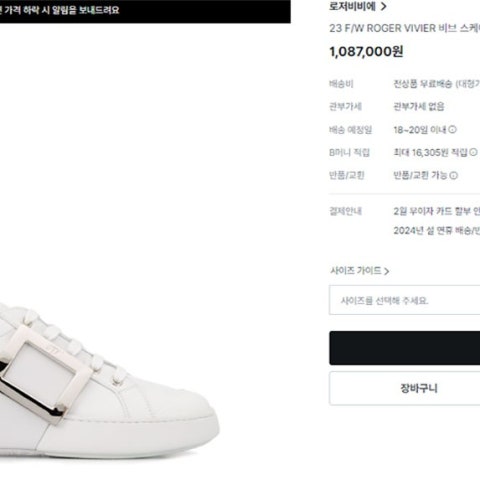Open info icon beside 18~20일 이내
Image resolution: width=480 pixels, height=480 pixels.
[x=452, y=129]
